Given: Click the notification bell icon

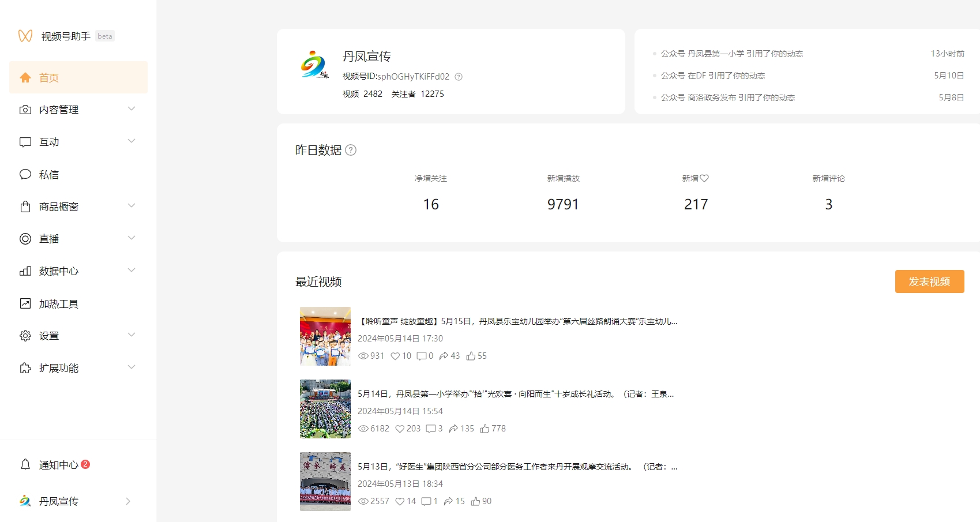Looking at the screenshot, I should 25,464.
